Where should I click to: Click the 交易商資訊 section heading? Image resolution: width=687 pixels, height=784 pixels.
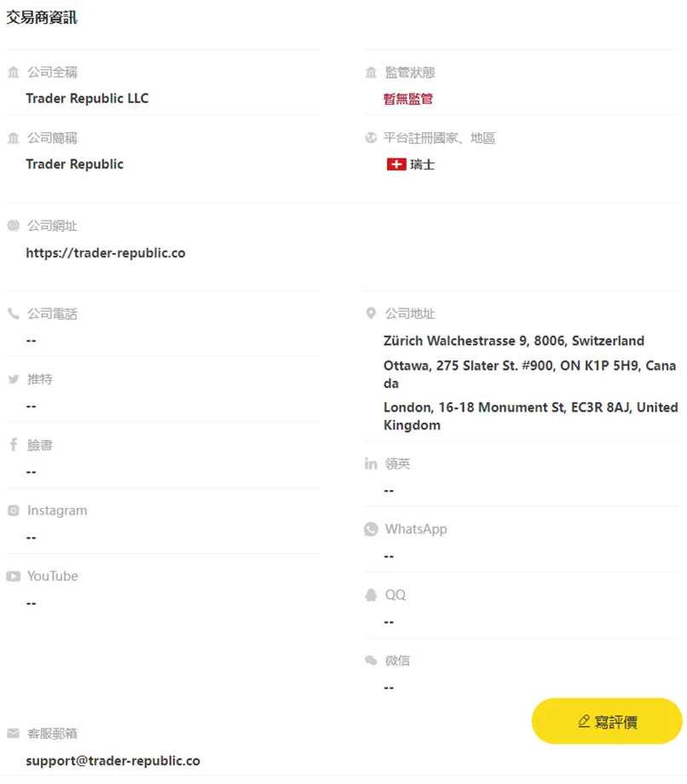42,18
